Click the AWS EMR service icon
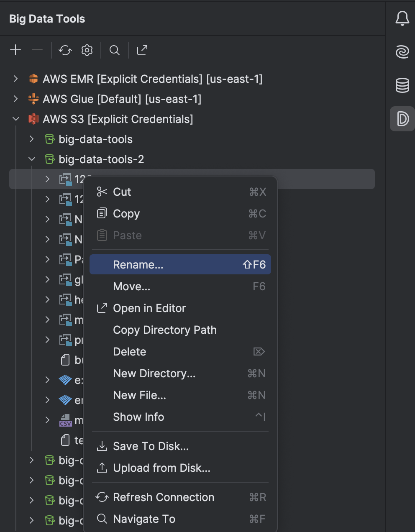Image resolution: width=415 pixels, height=532 pixels. click(33, 79)
